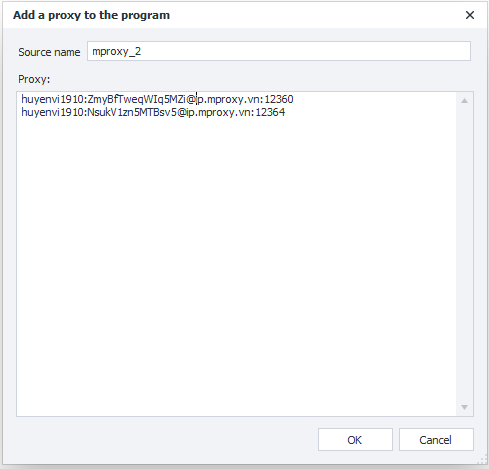The width and height of the screenshot is (489, 469).
Task: Click the scroll up arrow in Proxy box
Action: (464, 101)
